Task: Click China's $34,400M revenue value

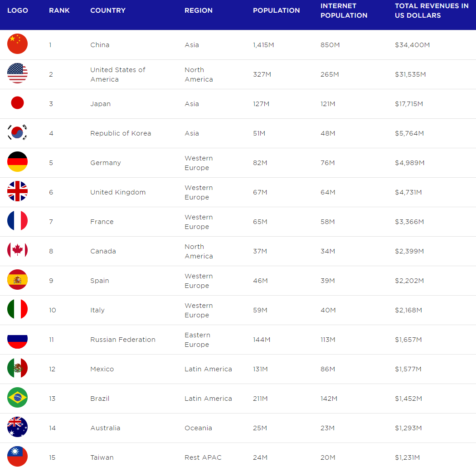Action: (x=412, y=45)
